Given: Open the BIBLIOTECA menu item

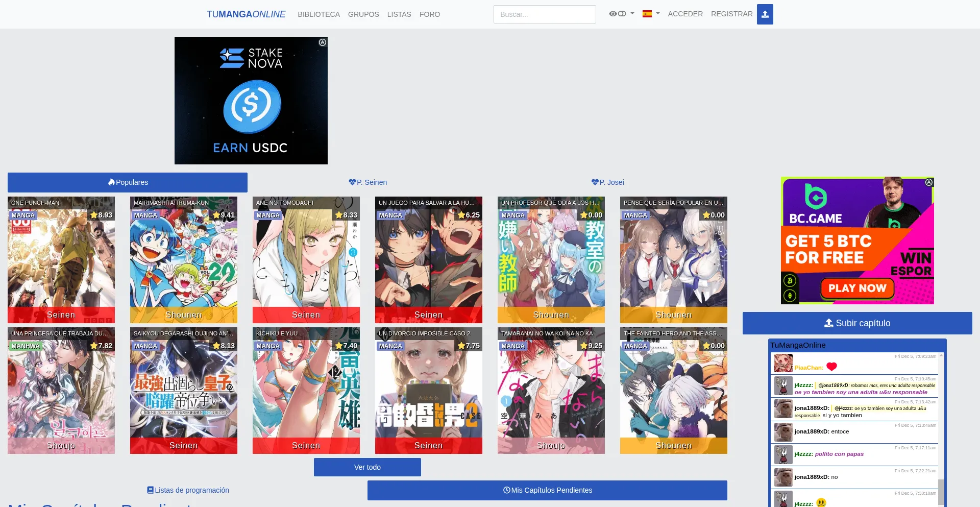Looking at the screenshot, I should (x=318, y=14).
